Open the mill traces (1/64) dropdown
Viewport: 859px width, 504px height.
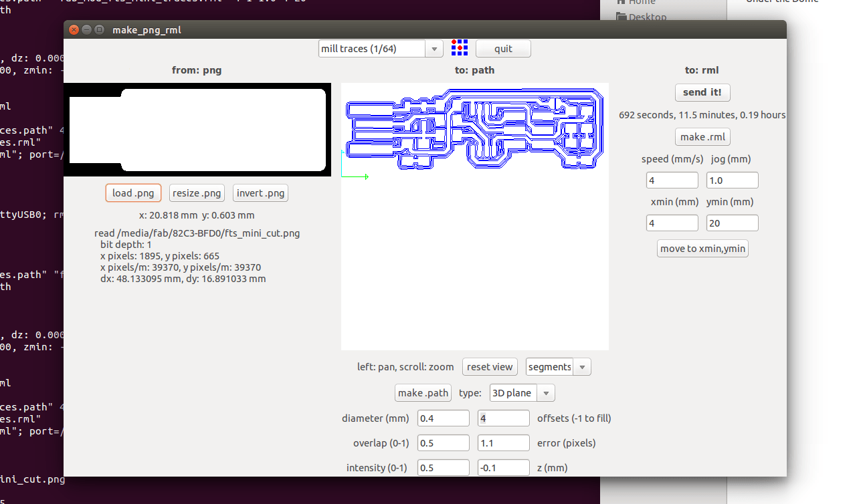(x=380, y=49)
